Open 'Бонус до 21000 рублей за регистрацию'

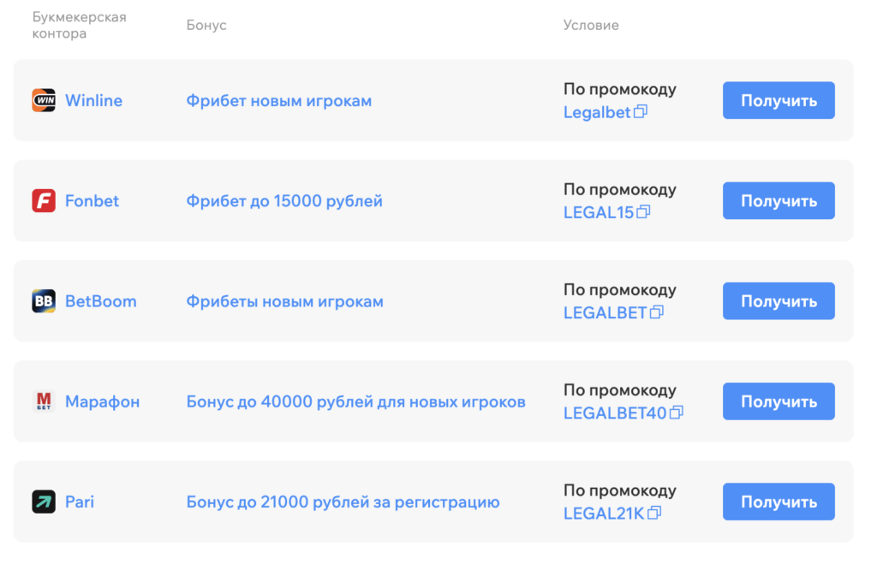(x=343, y=502)
